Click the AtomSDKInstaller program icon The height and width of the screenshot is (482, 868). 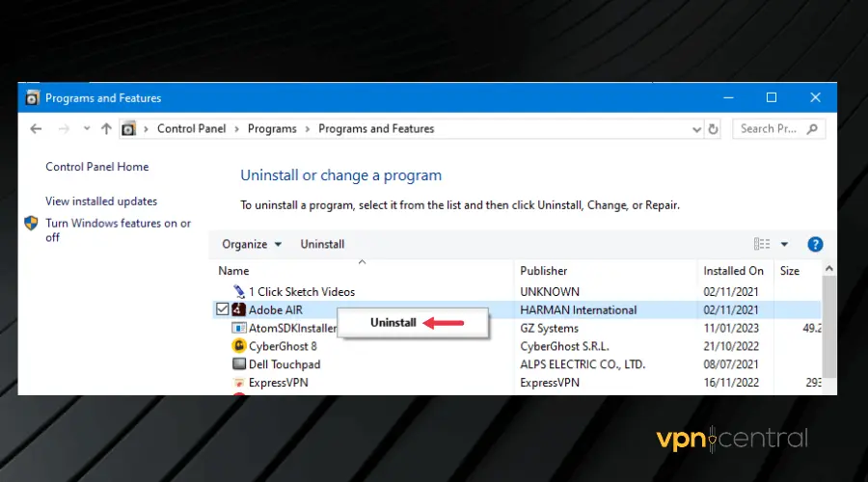point(238,328)
